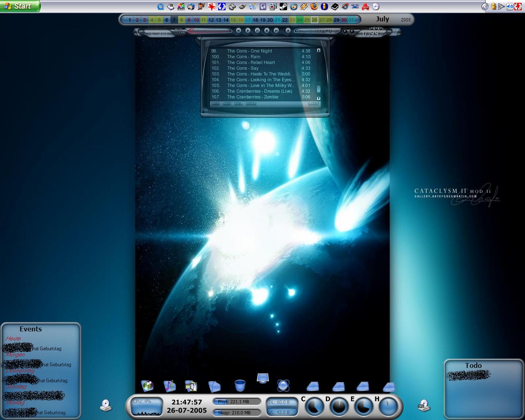Open the blue X icon in the launcher
525x420 pixels.
[355, 7]
